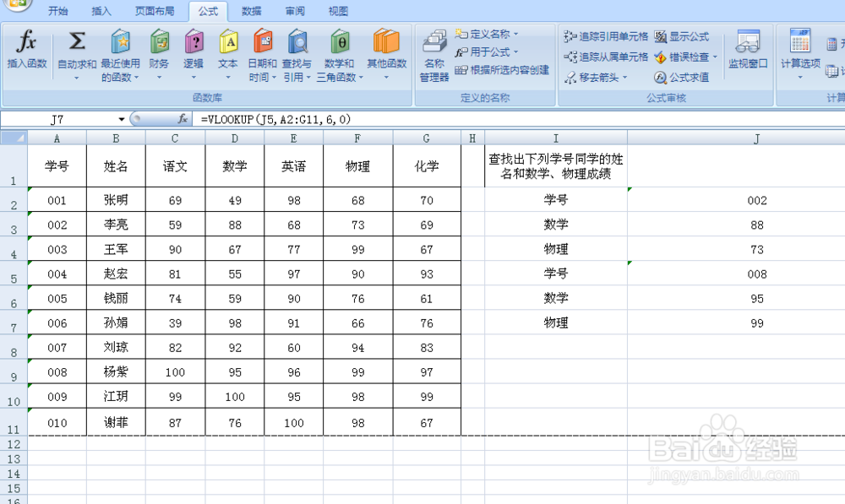Click cell with name 谢菲

coord(116,422)
